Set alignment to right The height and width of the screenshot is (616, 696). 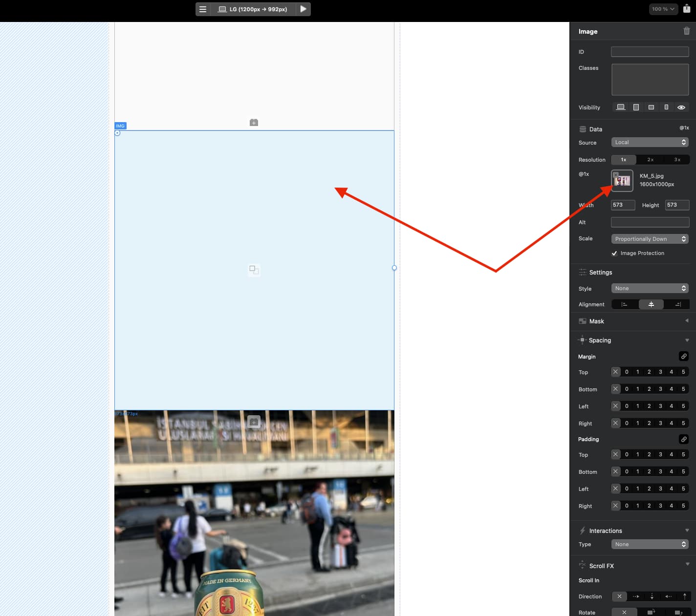(677, 304)
